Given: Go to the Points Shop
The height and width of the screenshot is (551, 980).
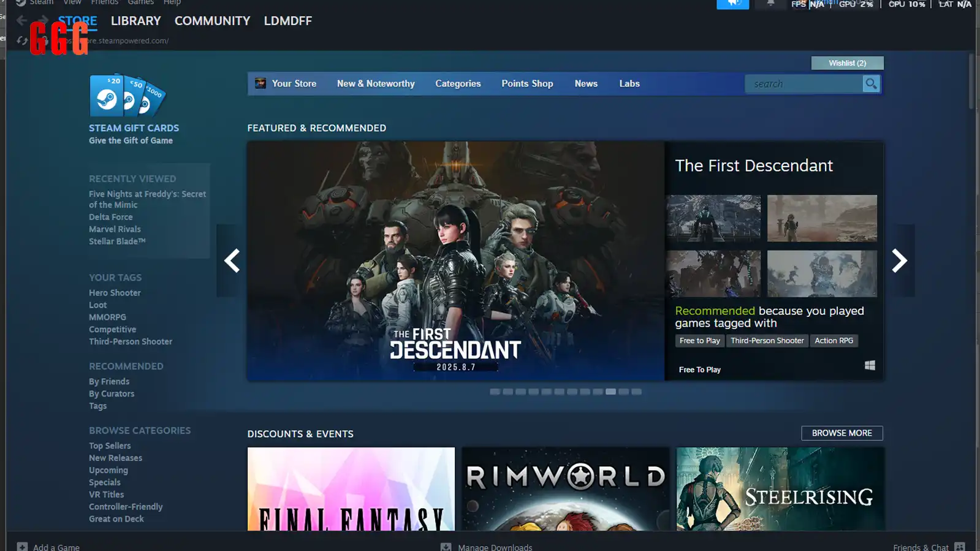Looking at the screenshot, I should 527,83.
